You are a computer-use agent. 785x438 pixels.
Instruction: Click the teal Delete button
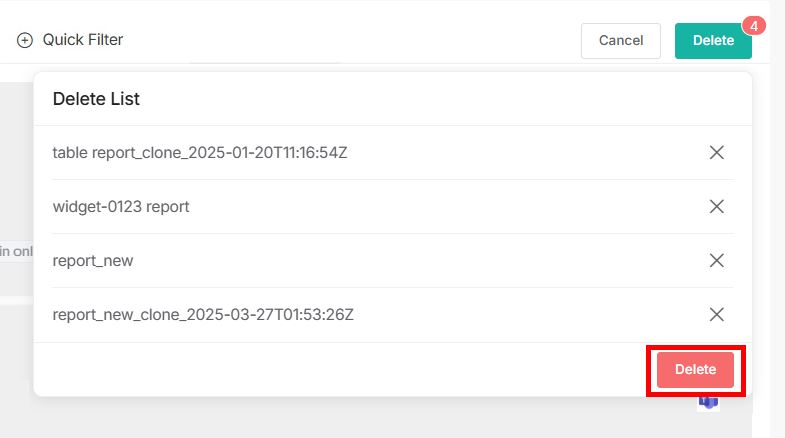coord(712,41)
